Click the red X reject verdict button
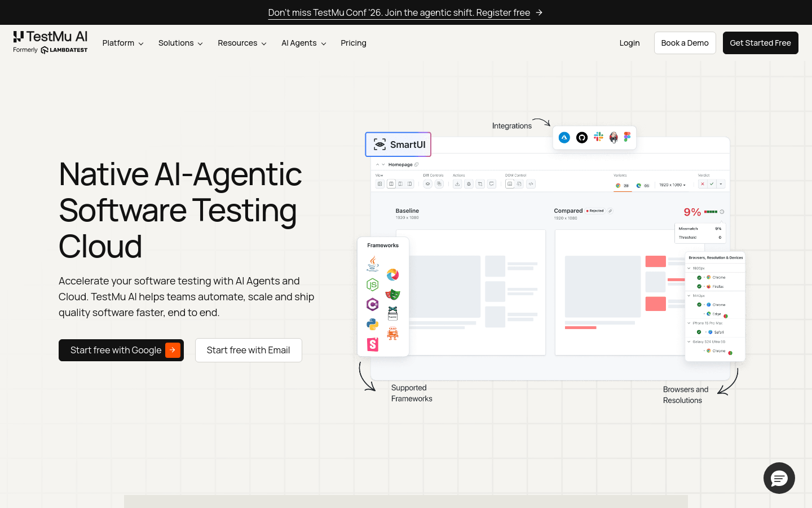The height and width of the screenshot is (508, 812). tap(703, 184)
